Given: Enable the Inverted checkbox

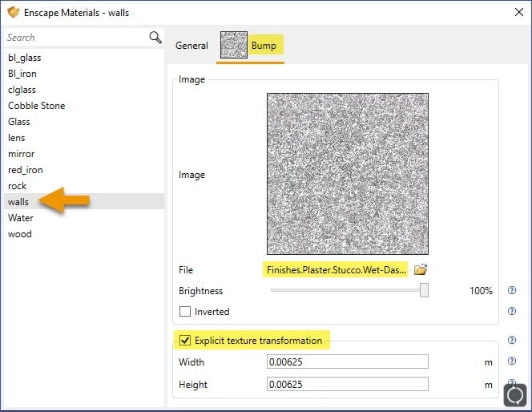Looking at the screenshot, I should coord(185,312).
